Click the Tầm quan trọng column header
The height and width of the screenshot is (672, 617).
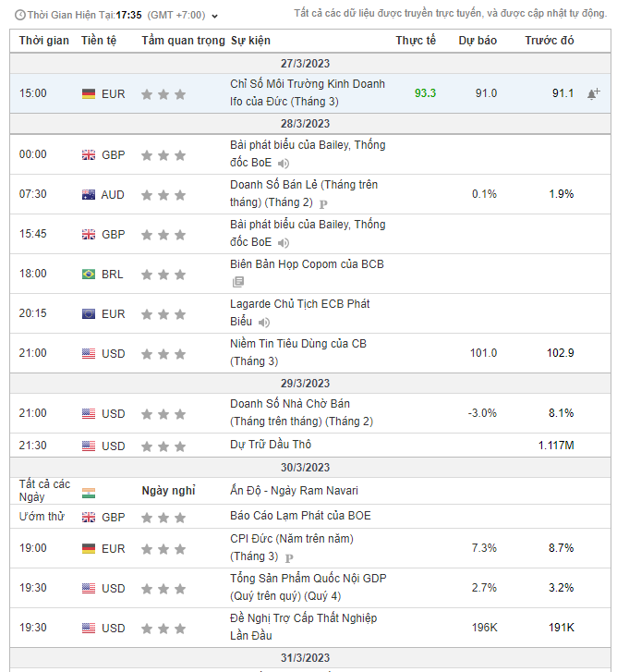(x=183, y=41)
